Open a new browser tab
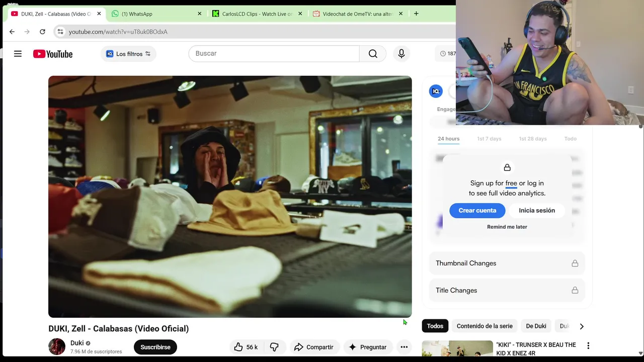Screen dimensions: 644x362 coord(416,14)
